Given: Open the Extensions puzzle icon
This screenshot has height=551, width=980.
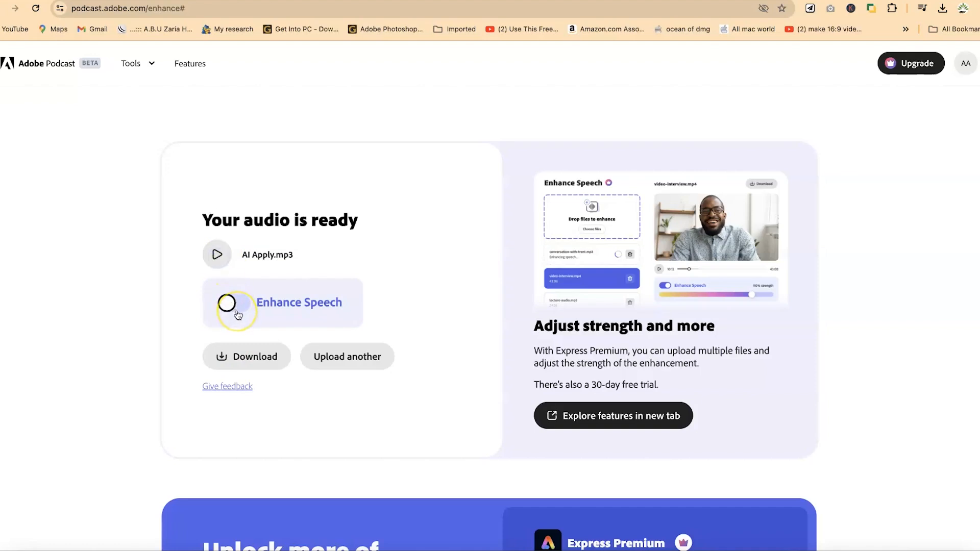Looking at the screenshot, I should 892,8.
